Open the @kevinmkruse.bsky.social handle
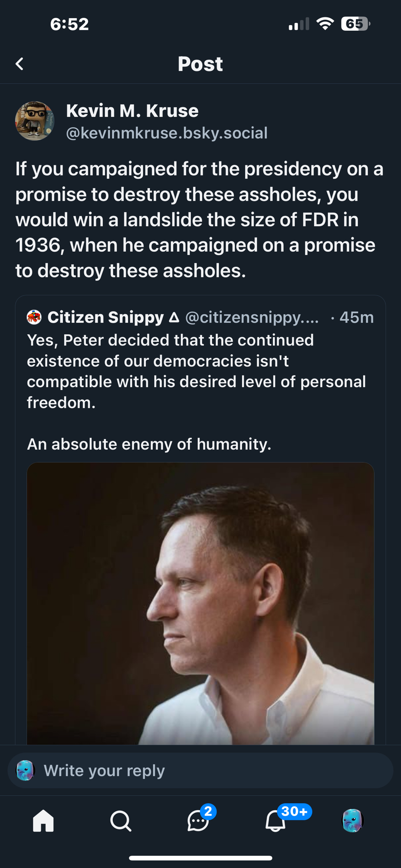This screenshot has height=868, width=401. pos(167,133)
